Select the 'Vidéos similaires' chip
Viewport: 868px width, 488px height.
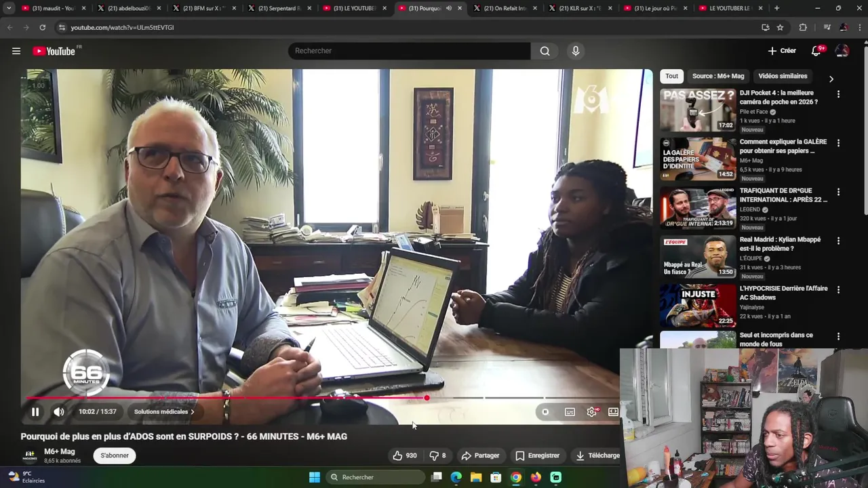[783, 76]
